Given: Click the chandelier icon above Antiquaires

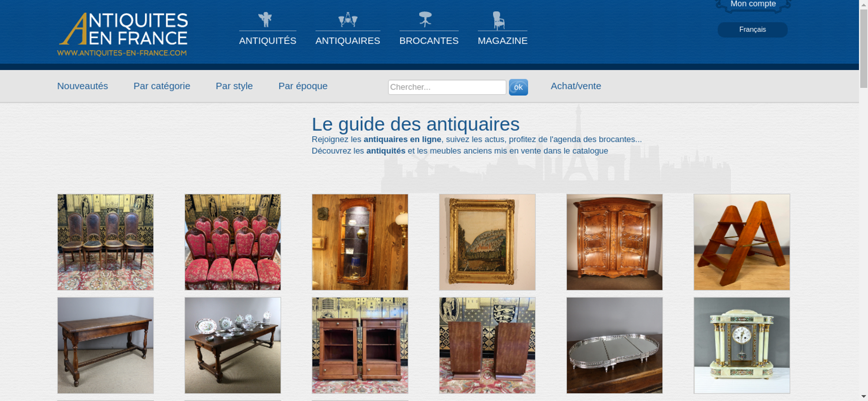Looking at the screenshot, I should tap(348, 20).
